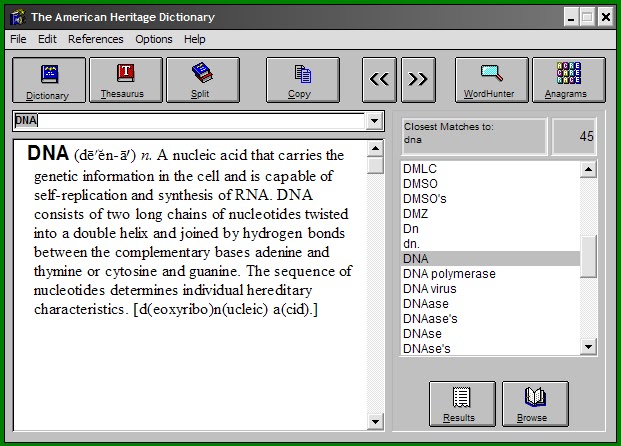Go forward with the >> button
Screen dimensions: 621x446
click(418, 80)
